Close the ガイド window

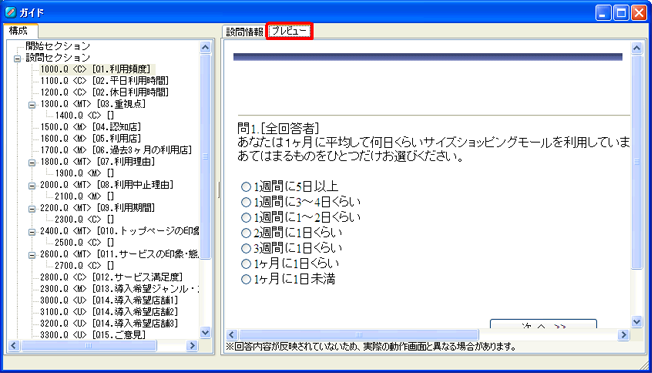(x=639, y=13)
